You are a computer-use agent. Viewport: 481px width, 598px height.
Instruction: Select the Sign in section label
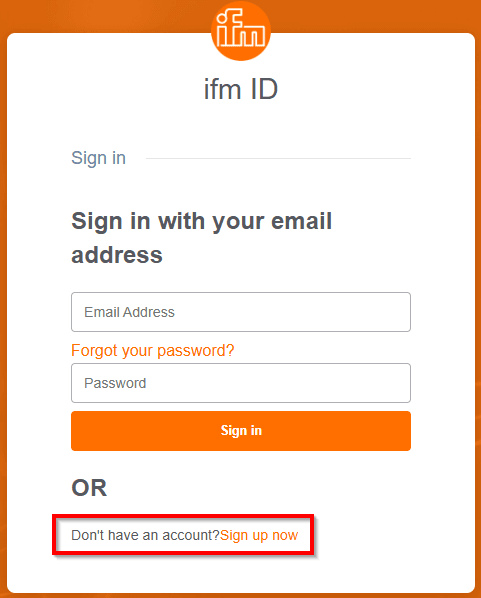tap(98, 158)
